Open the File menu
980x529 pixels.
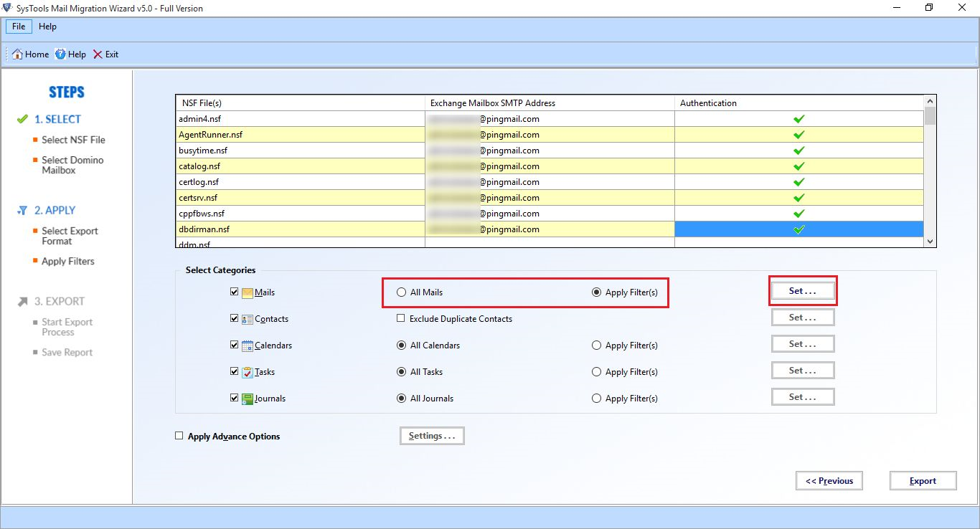click(19, 27)
